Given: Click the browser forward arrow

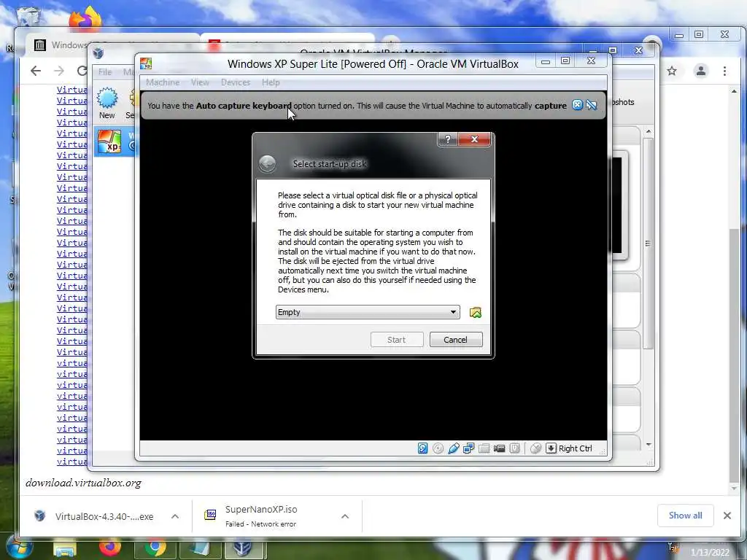Looking at the screenshot, I should click(x=59, y=71).
